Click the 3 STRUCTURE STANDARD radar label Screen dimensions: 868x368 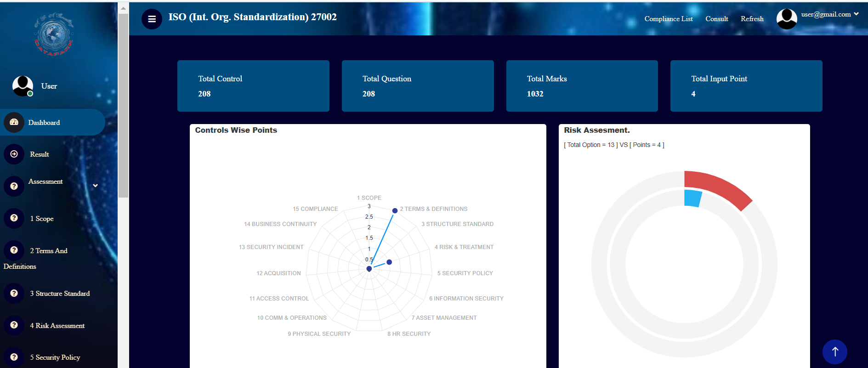(457, 224)
